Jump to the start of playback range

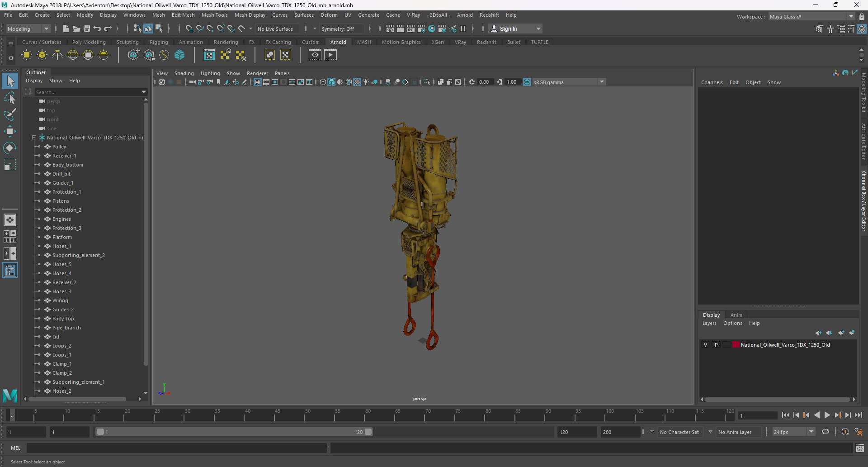point(785,415)
